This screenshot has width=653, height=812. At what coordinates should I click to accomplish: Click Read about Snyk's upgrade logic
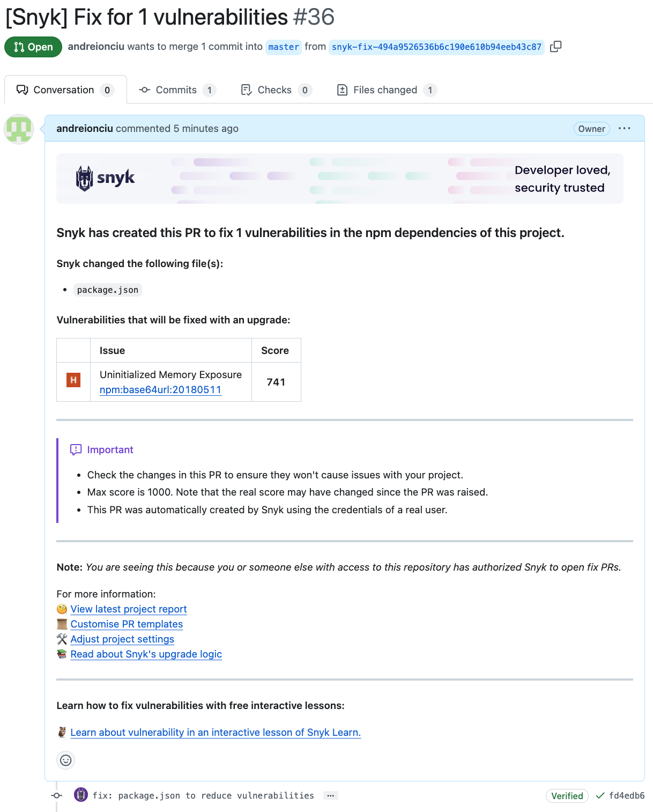coord(146,654)
